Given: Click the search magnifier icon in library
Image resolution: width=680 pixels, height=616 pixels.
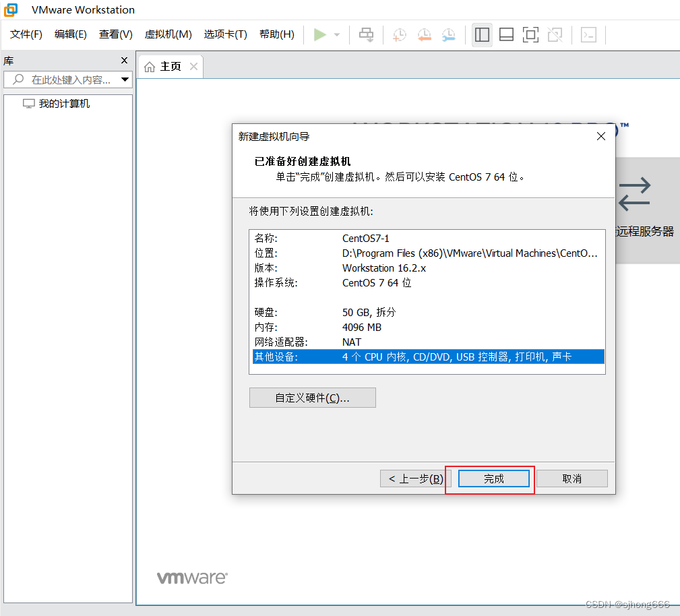Looking at the screenshot, I should (18, 80).
